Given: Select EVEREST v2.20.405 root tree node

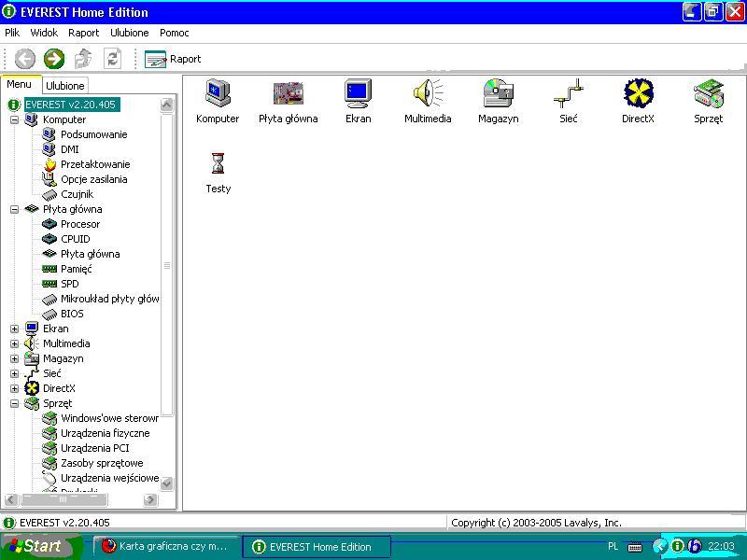Looking at the screenshot, I should tap(71, 105).
